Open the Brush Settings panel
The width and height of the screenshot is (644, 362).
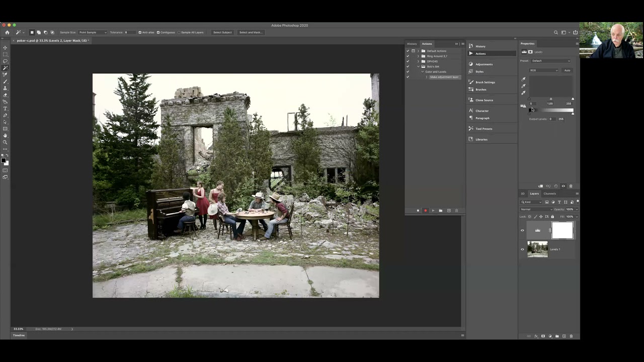(485, 82)
